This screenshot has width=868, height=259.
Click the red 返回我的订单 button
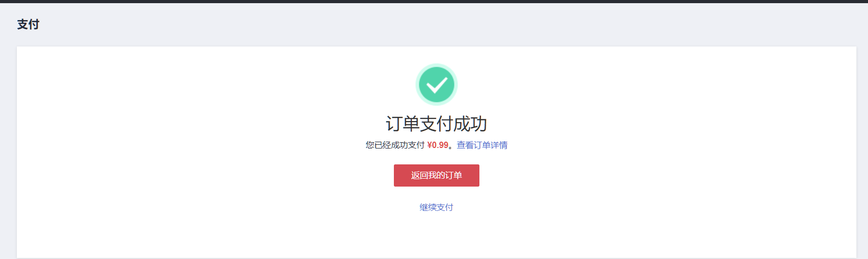point(437,175)
